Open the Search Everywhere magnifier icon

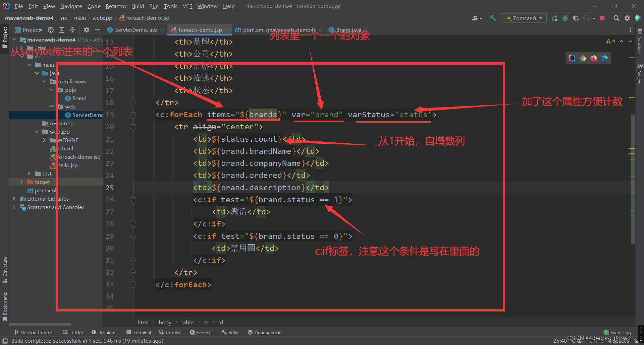click(616, 18)
